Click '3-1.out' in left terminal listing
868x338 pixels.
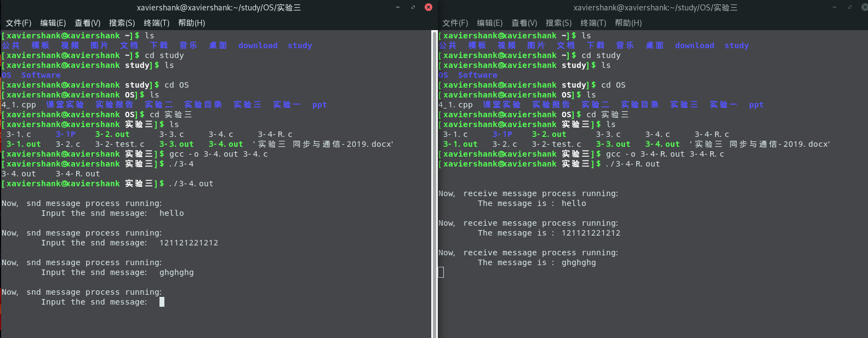coord(24,144)
